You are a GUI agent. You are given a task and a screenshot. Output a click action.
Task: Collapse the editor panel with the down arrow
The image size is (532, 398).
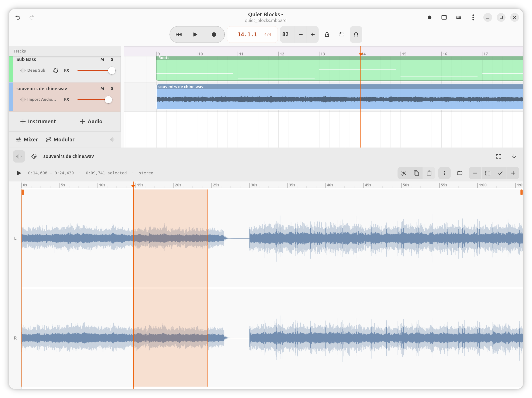pyautogui.click(x=514, y=156)
